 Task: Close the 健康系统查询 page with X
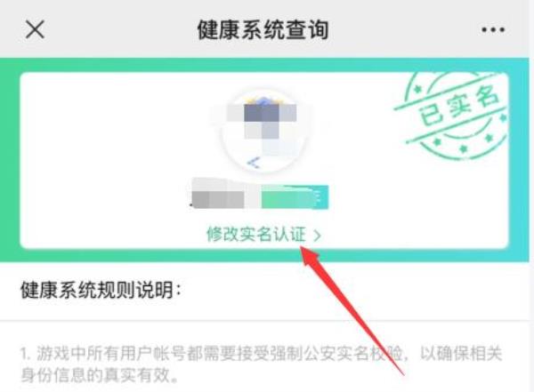(x=35, y=29)
